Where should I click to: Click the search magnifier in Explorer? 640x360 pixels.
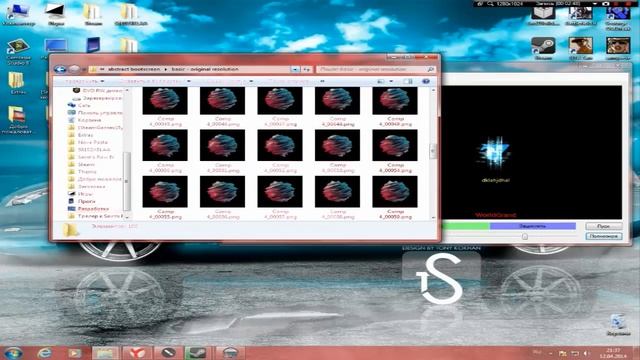tap(430, 69)
